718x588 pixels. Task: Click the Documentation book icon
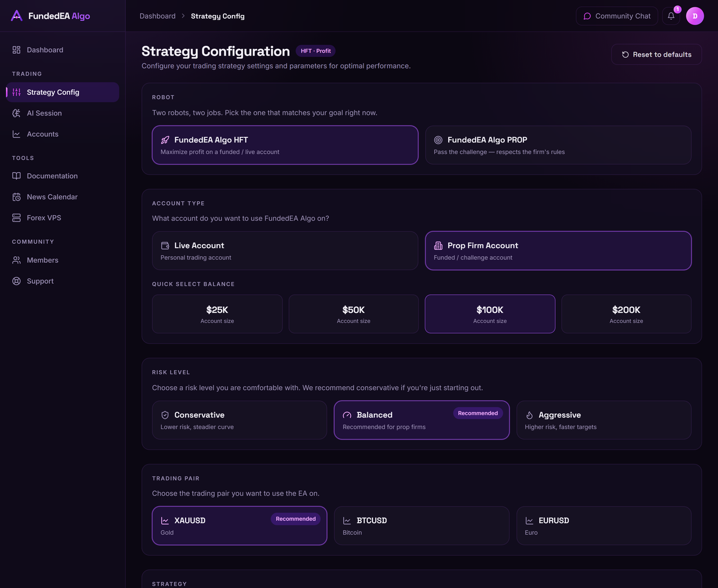pos(16,176)
